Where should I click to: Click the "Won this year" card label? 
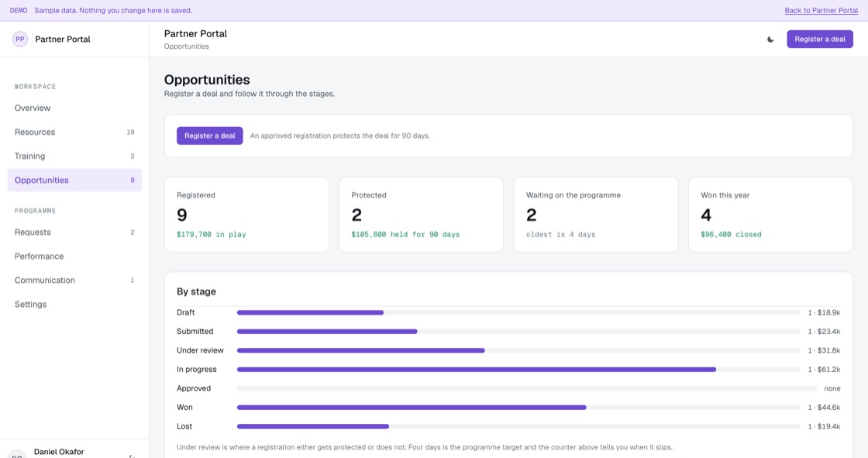[725, 195]
